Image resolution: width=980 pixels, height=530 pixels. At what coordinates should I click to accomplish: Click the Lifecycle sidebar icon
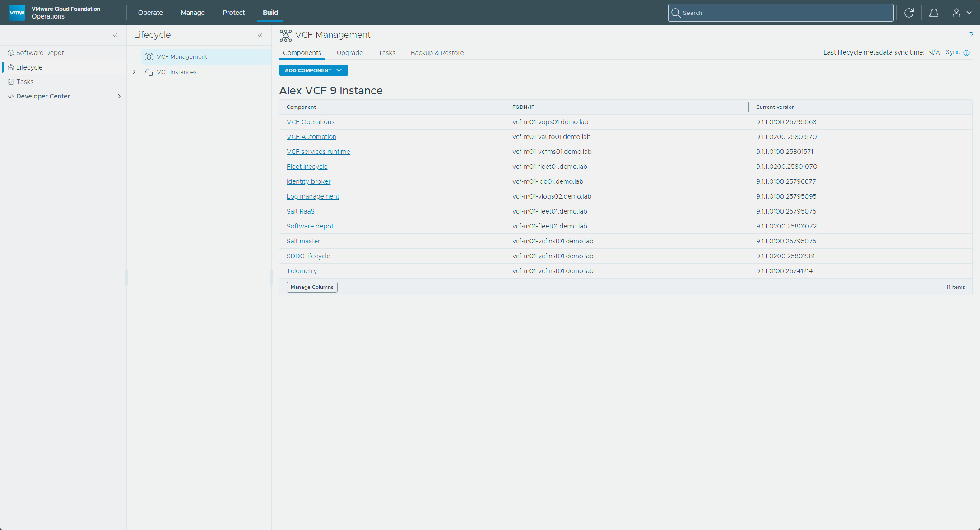11,67
